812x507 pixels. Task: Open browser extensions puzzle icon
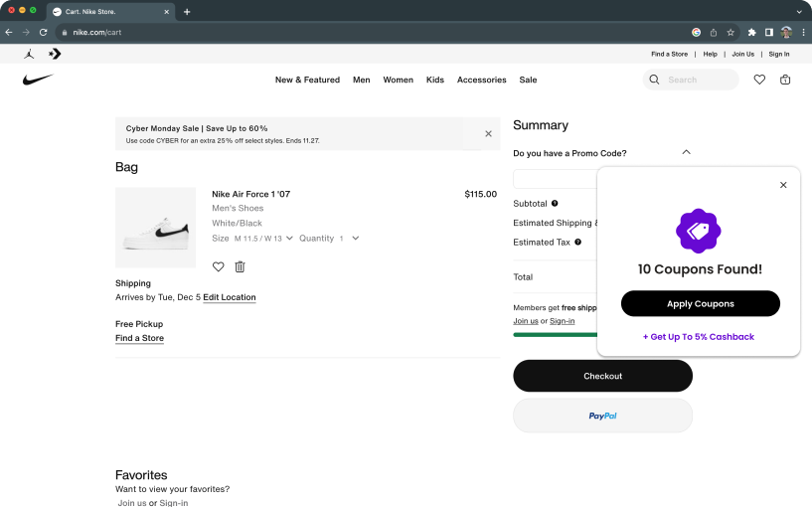(752, 32)
